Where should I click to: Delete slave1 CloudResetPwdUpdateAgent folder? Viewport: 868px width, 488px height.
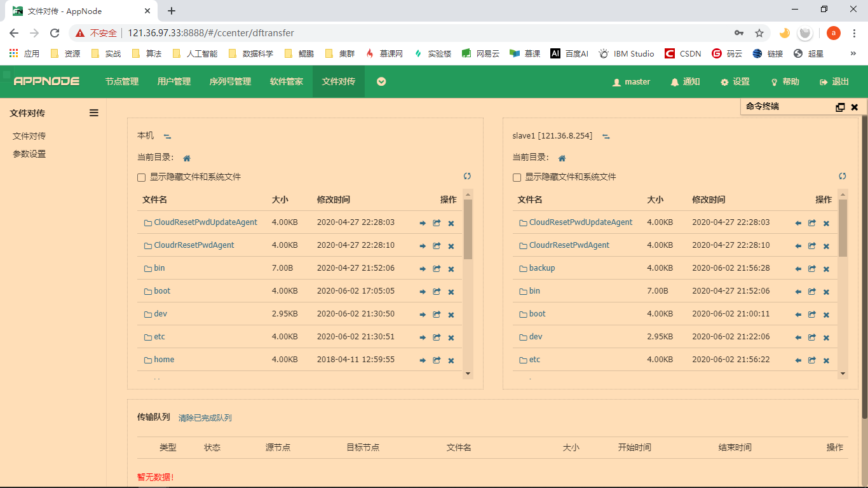tap(826, 223)
